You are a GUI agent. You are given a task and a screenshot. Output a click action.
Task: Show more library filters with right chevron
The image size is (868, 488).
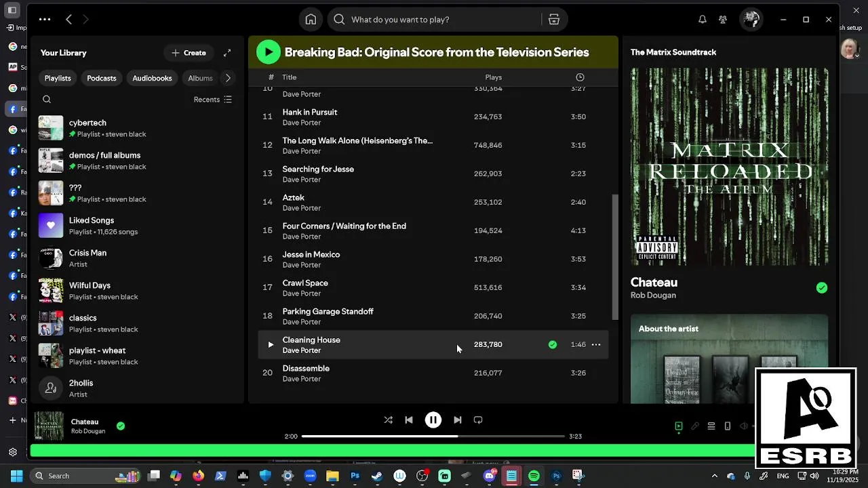click(x=228, y=78)
